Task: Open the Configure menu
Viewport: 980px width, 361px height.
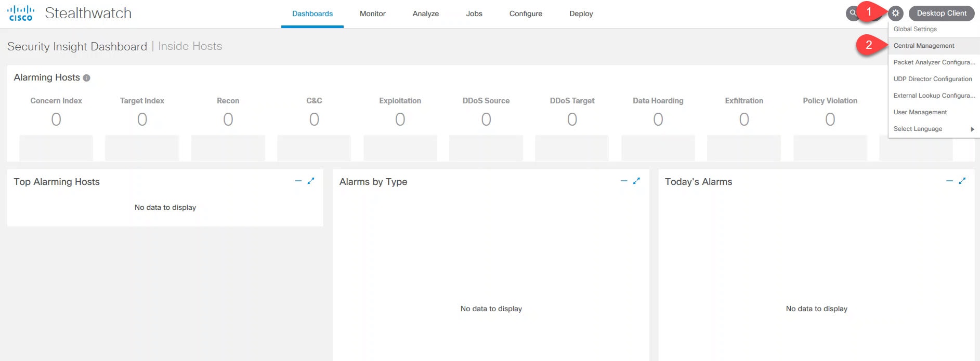Action: 526,14
